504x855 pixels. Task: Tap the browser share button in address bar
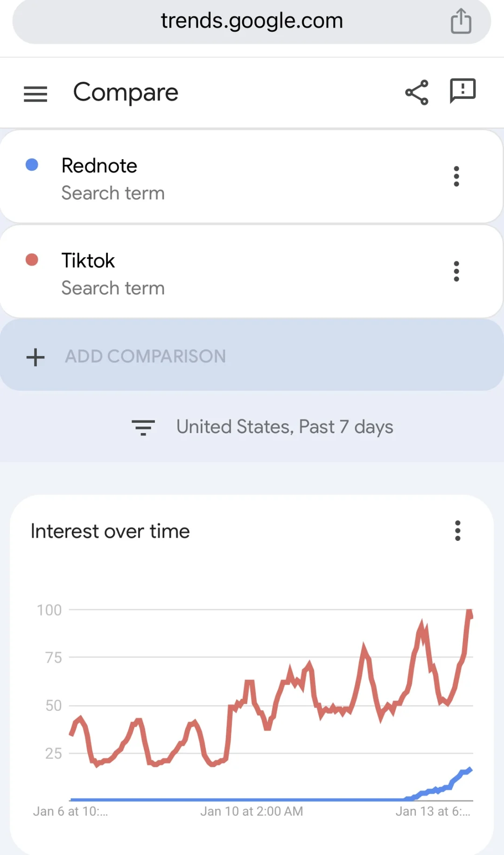coord(461,21)
